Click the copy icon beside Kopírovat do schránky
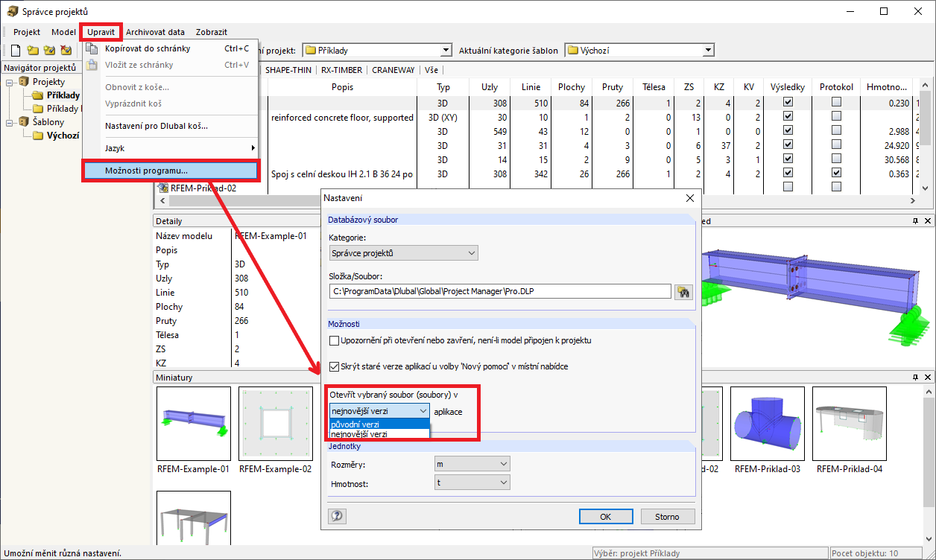936x560 pixels. click(91, 47)
